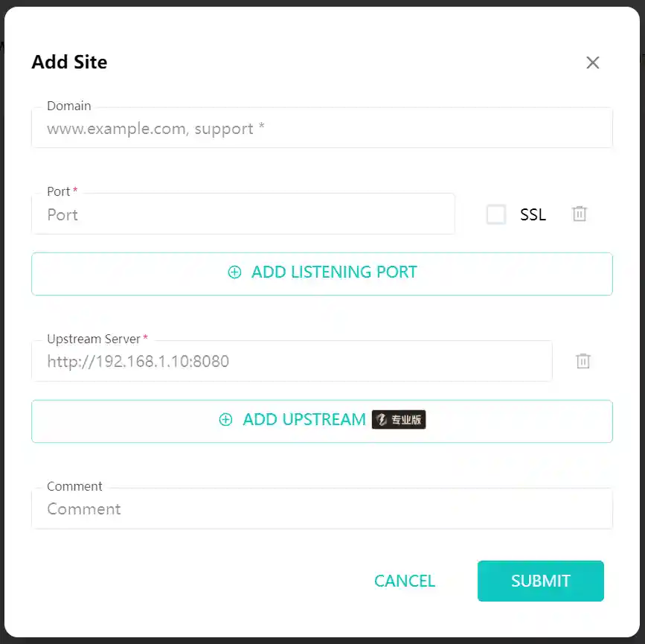This screenshot has height=644, width=645.
Task: Click into the Port number field
Action: (x=243, y=215)
